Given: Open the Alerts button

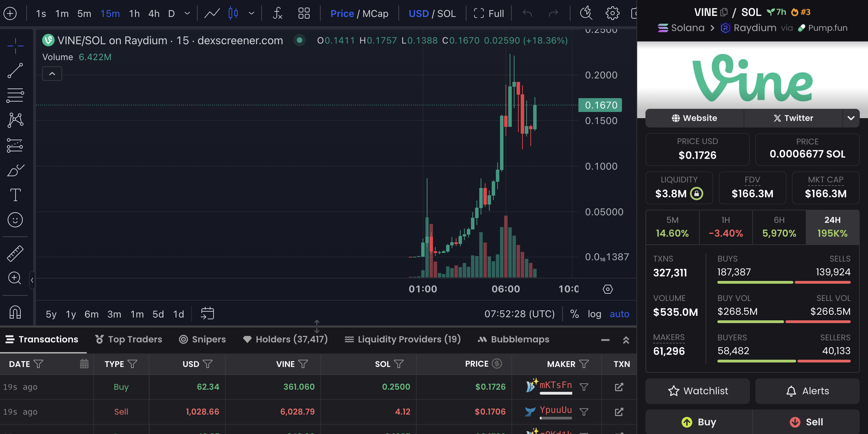Looking at the screenshot, I should click(x=807, y=391).
